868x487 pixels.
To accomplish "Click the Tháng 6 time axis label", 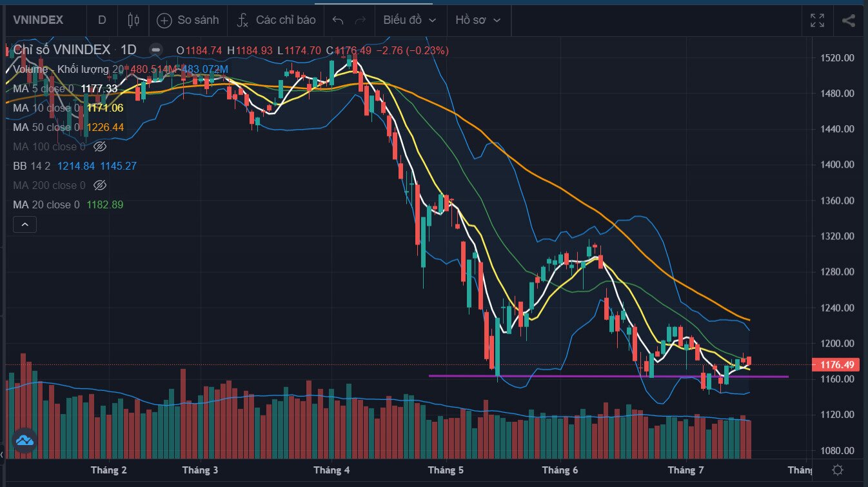I will click(x=560, y=470).
